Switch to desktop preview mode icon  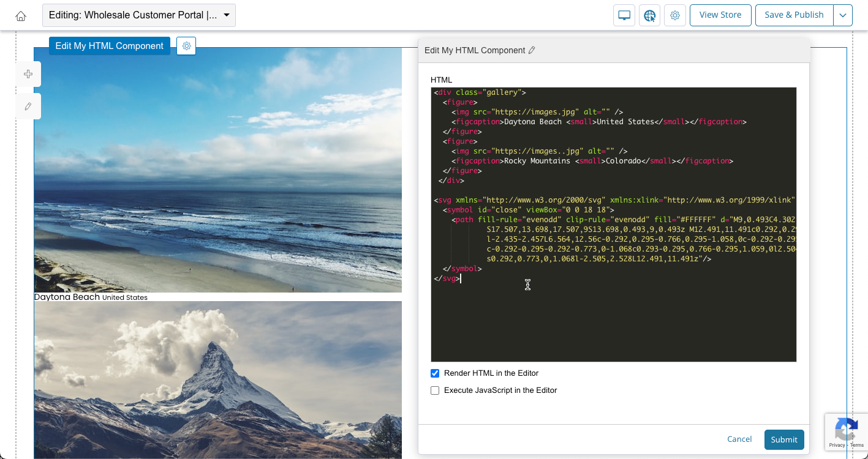point(624,15)
